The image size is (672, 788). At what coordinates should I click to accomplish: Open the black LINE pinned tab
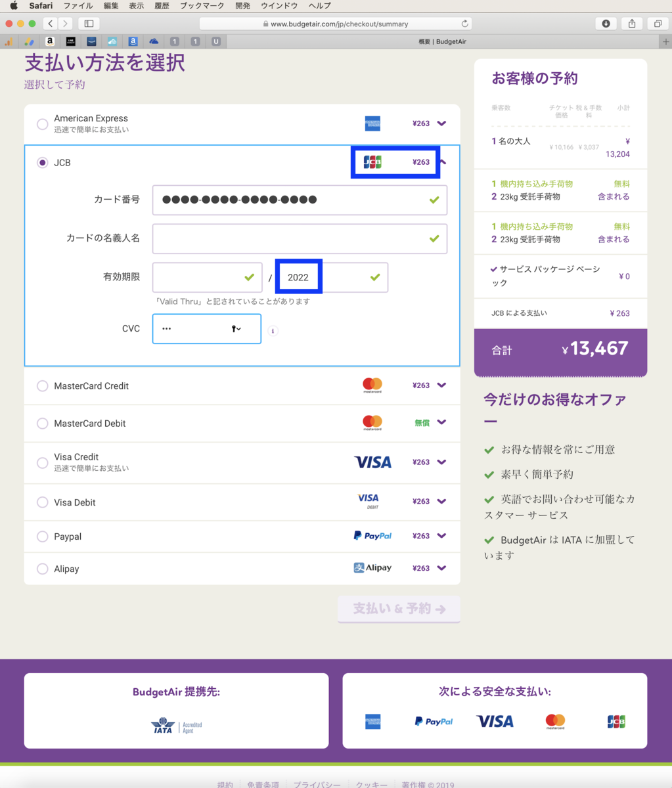point(71,41)
